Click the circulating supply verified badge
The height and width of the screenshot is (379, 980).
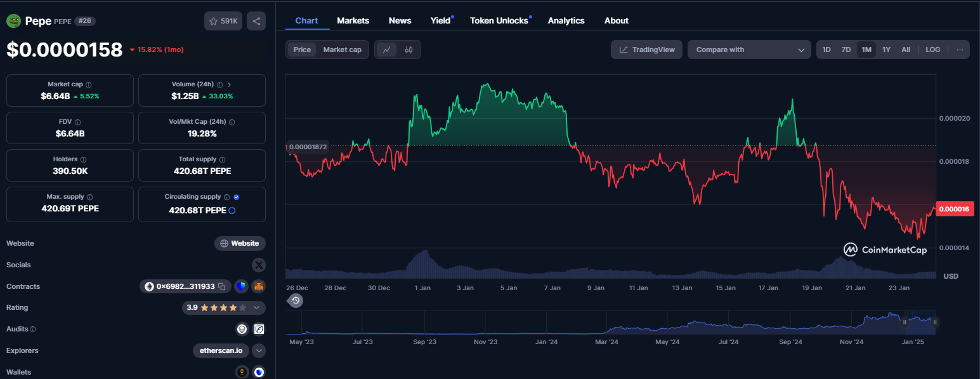point(236,197)
